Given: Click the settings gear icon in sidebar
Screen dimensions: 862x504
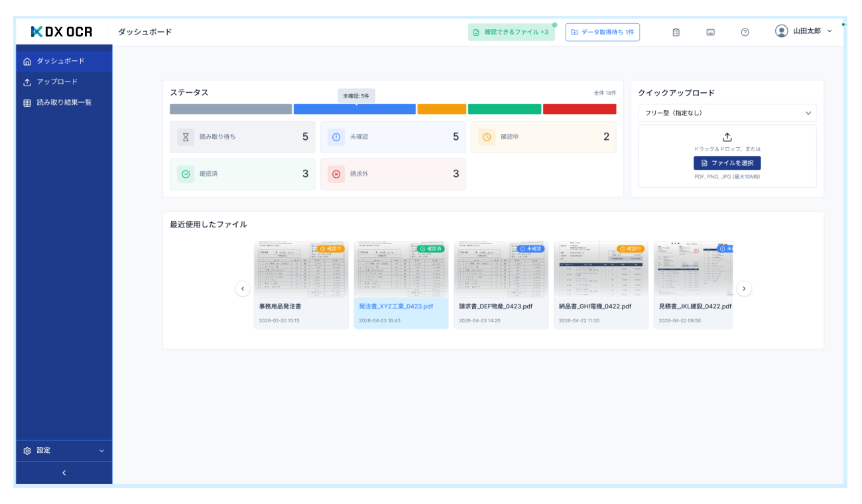Looking at the screenshot, I should tap(27, 450).
